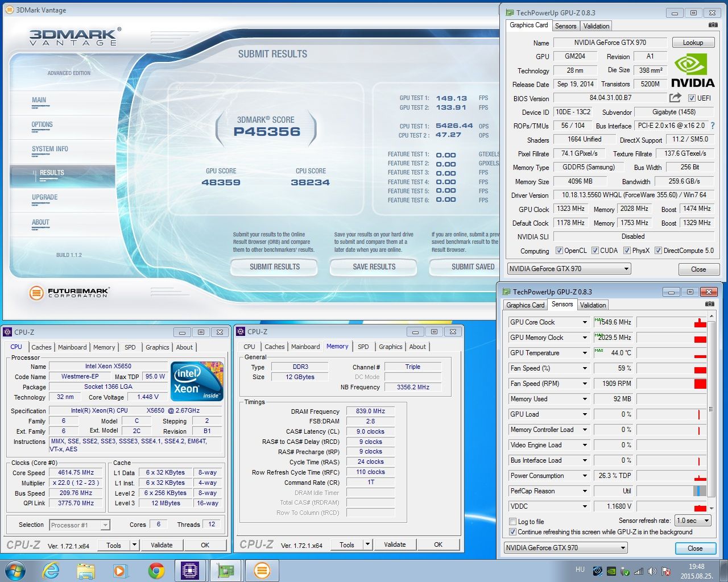Launch Internet Explorer from taskbar
Image resolution: width=728 pixels, height=582 pixels.
(x=51, y=571)
